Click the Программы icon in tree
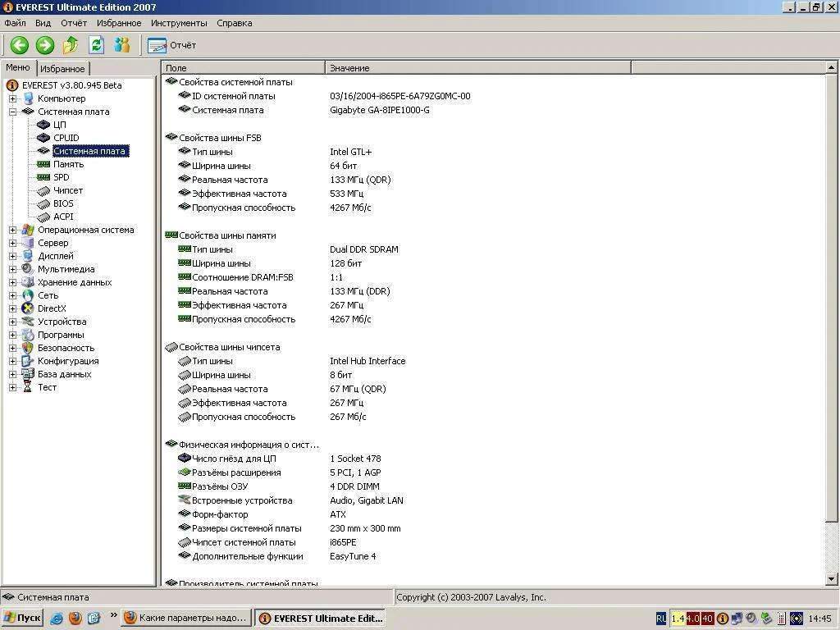Viewport: 840px width, 630px height. click(x=28, y=335)
